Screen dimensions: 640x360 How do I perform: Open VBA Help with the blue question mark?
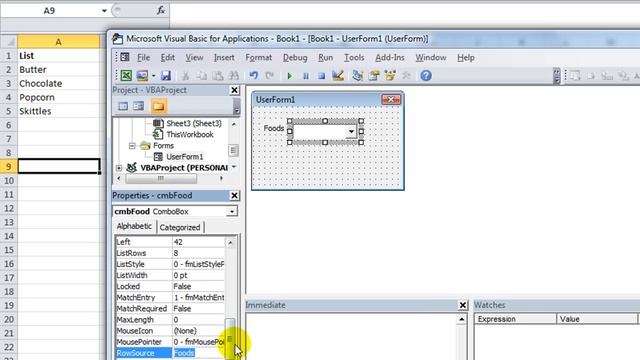[426, 76]
